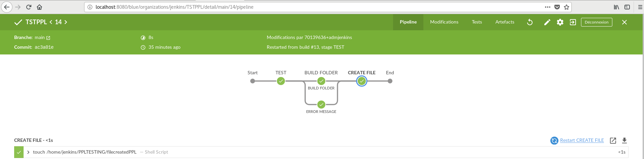Switch to the Tests tab
644x159 pixels.
(x=477, y=22)
